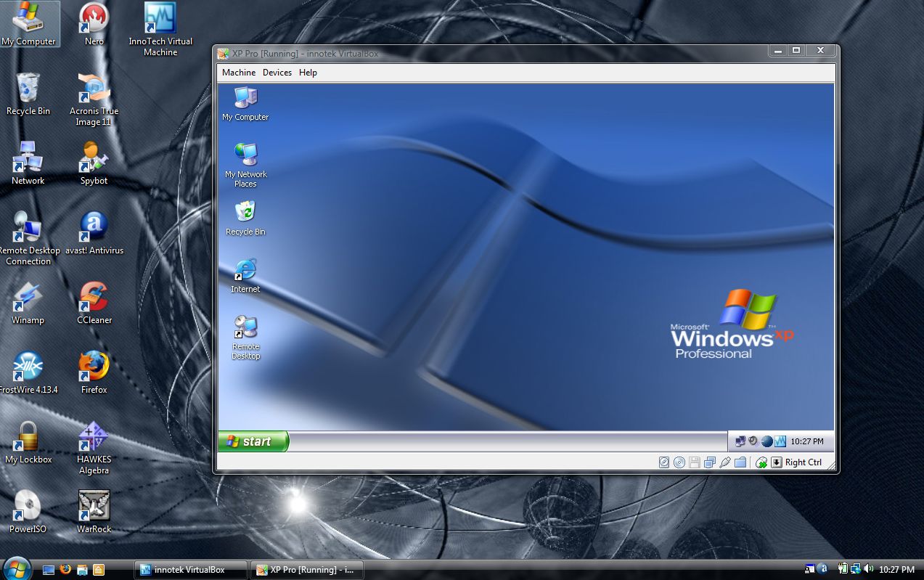
Task: Click the floppy disk icon in VirtualBox status bar
Action: (695, 462)
